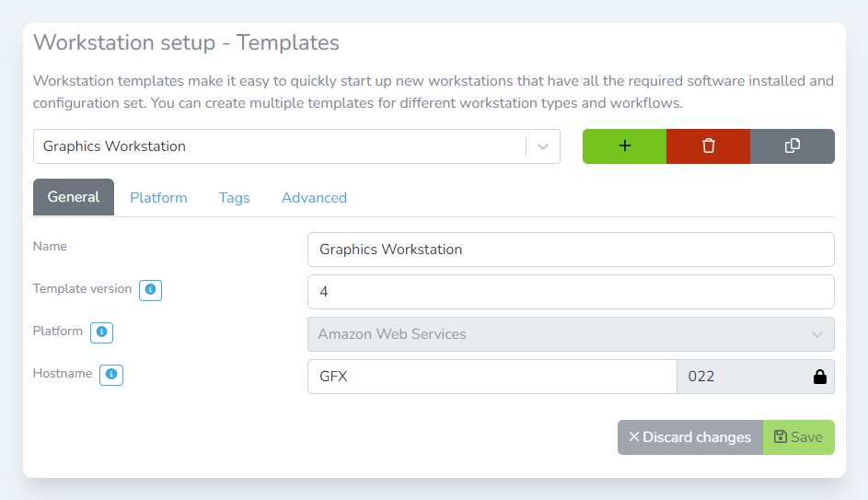
Task: Click the Save button
Action: pyautogui.click(x=798, y=437)
